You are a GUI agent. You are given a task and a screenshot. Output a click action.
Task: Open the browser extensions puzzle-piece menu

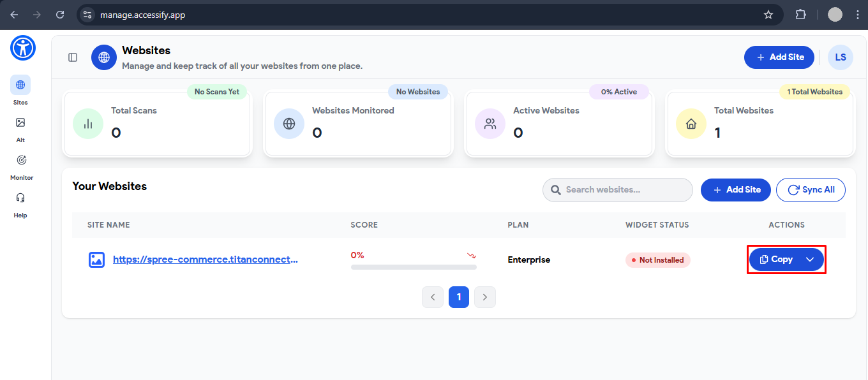[x=800, y=14]
